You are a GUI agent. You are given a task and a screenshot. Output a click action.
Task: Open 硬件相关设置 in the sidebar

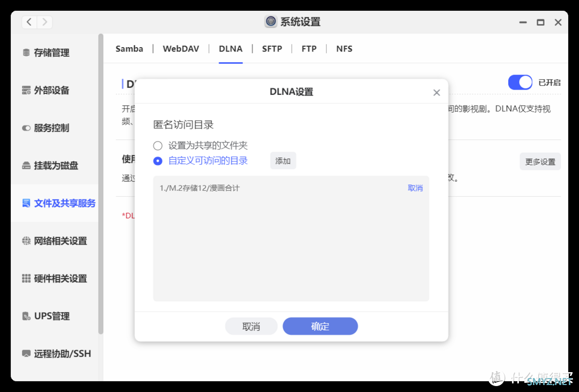55,278
